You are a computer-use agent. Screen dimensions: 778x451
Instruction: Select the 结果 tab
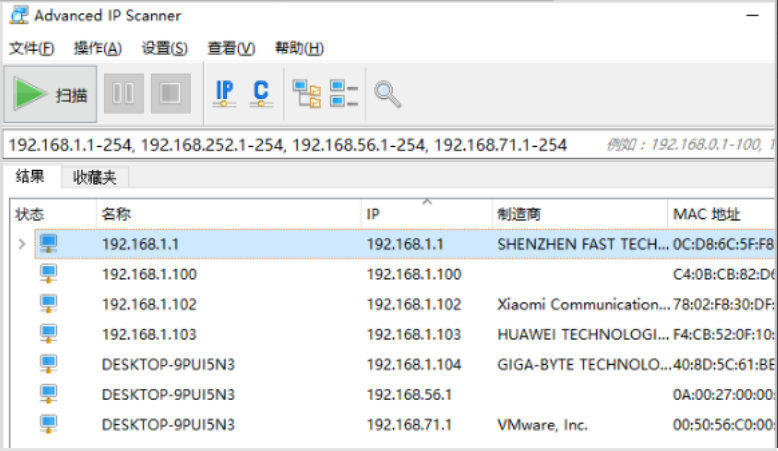click(31, 177)
